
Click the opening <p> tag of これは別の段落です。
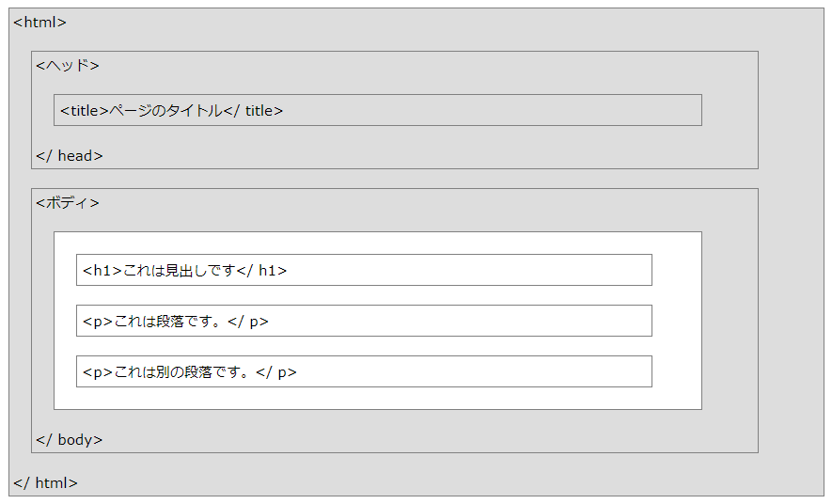98,372
